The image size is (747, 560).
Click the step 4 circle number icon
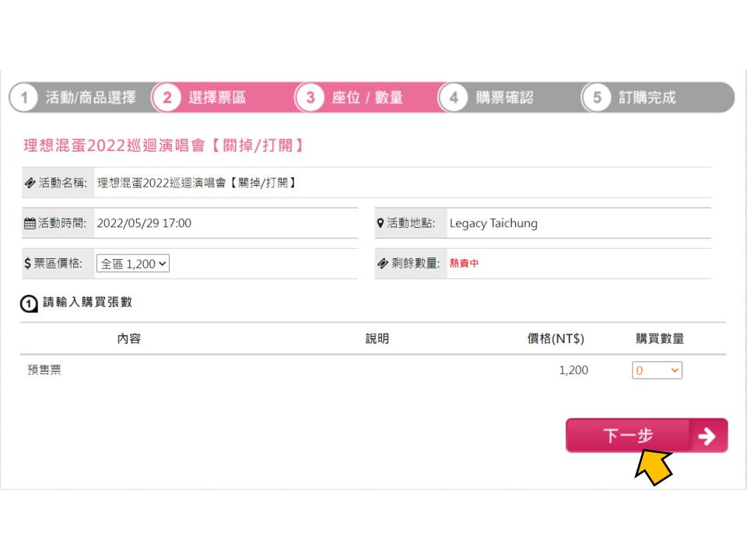click(x=454, y=98)
